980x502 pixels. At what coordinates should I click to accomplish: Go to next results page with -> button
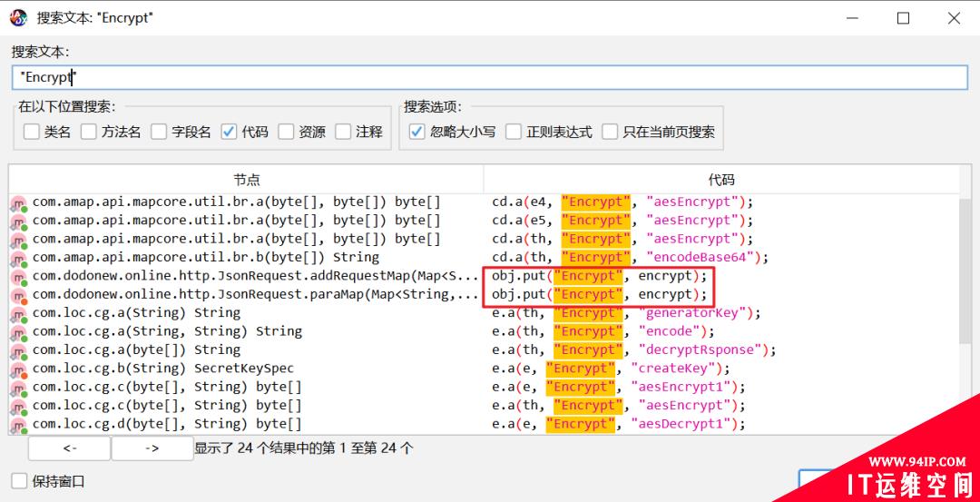pyautogui.click(x=152, y=448)
